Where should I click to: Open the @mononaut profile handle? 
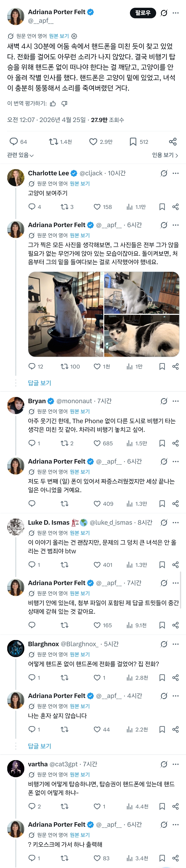(x=74, y=401)
